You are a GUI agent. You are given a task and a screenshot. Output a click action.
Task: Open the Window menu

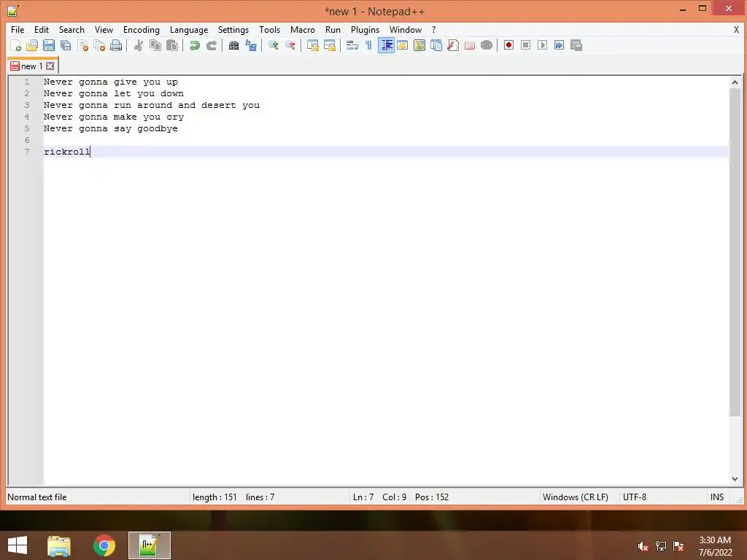[406, 29]
